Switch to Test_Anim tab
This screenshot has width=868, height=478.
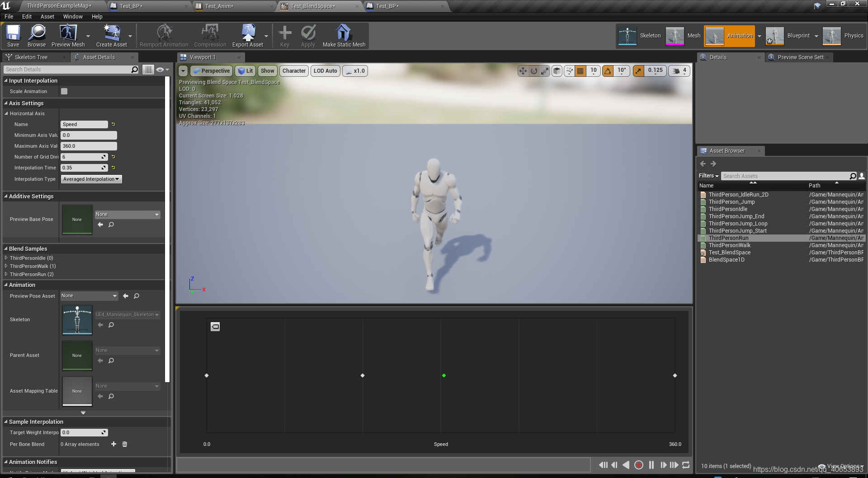(x=219, y=6)
